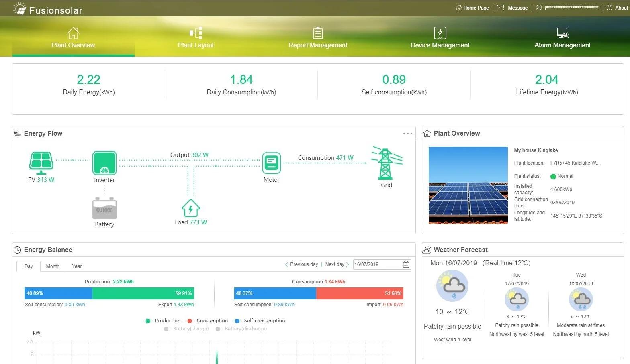This screenshot has width=630, height=364.
Task: Open the About link
Action: [618, 8]
